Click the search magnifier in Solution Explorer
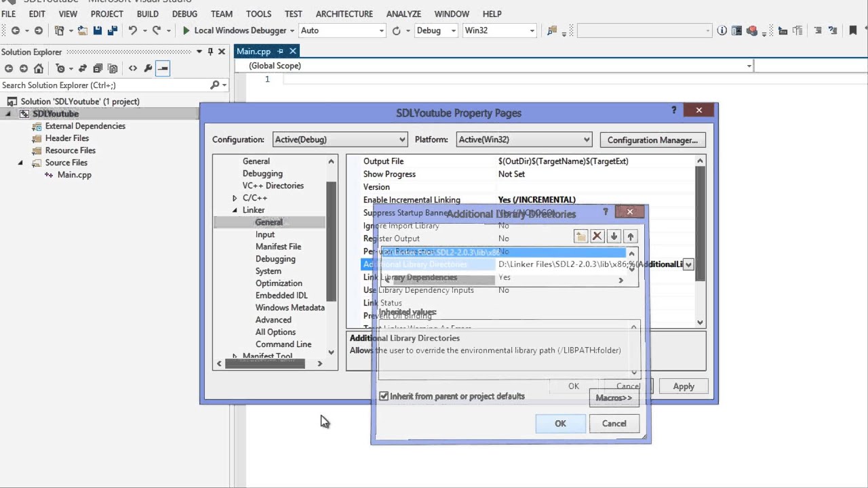Screen dimensions: 868x488 [x=215, y=85]
